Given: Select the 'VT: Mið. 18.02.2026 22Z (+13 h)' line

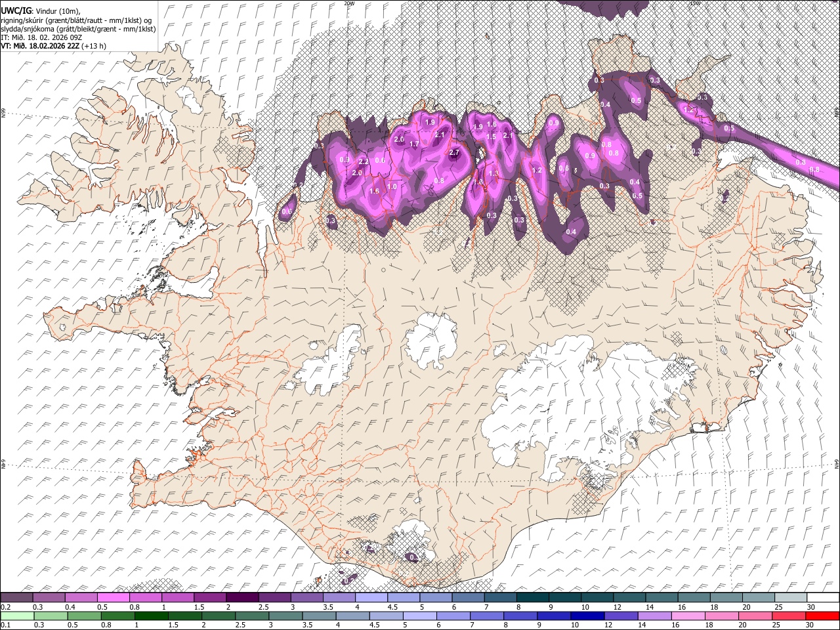Looking at the screenshot, I should pos(54,46).
